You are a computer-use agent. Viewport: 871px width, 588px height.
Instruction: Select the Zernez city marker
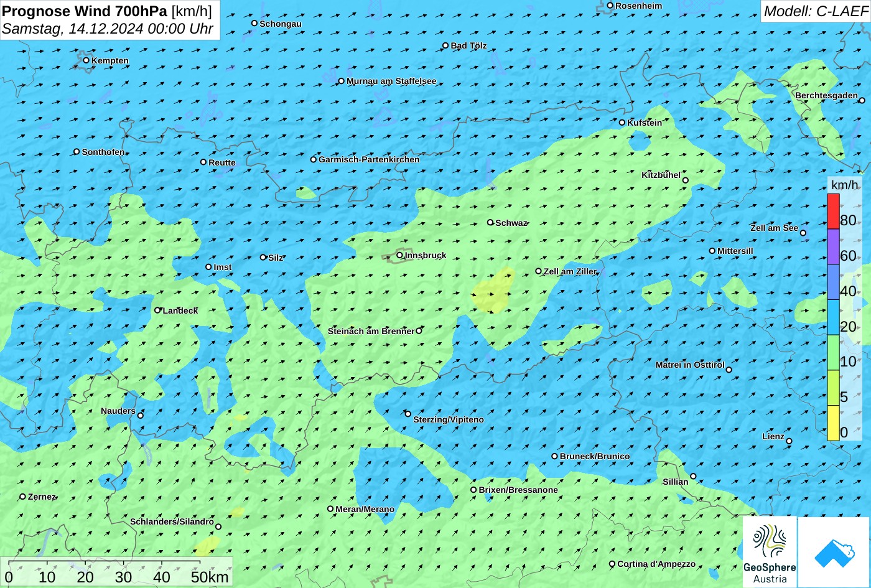click(22, 497)
